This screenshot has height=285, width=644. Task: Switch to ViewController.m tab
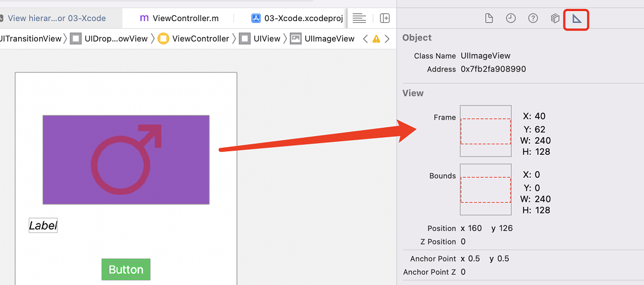click(x=180, y=18)
